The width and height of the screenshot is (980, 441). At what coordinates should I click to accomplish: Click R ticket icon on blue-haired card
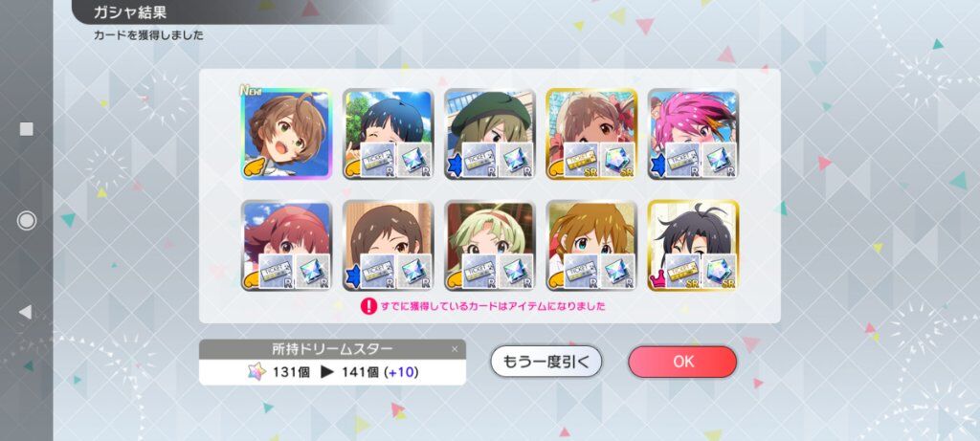coord(377,160)
